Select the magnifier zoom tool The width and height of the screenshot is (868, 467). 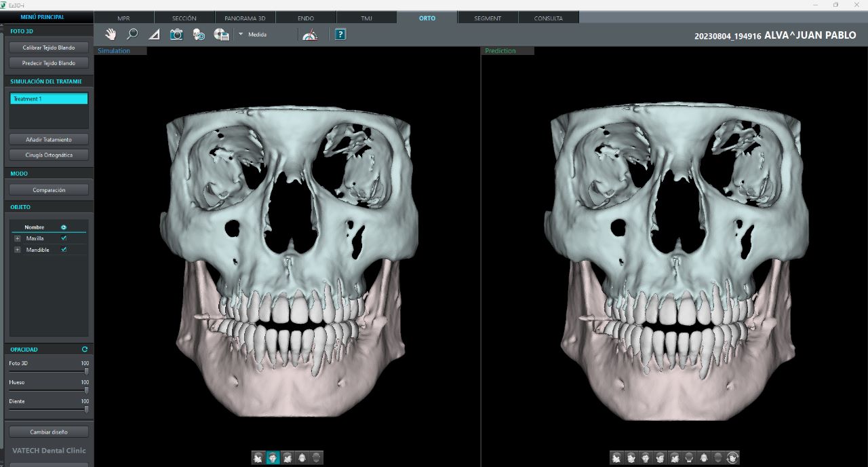(132, 34)
